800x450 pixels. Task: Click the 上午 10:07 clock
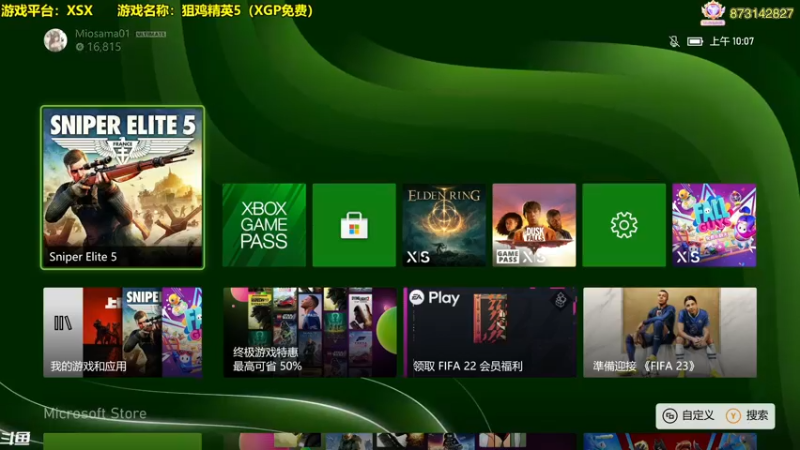732,41
